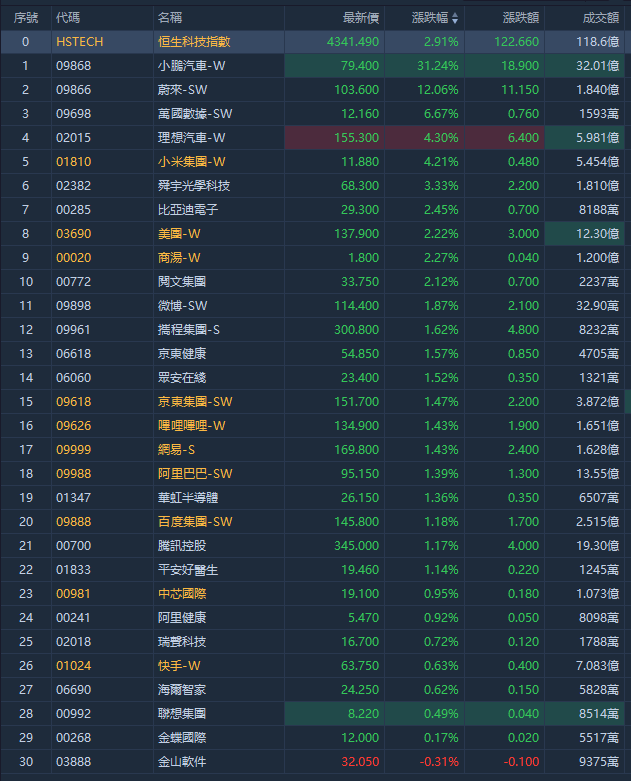Click the 12.06% change value
Screen dimensions: 631x781
(x=438, y=90)
